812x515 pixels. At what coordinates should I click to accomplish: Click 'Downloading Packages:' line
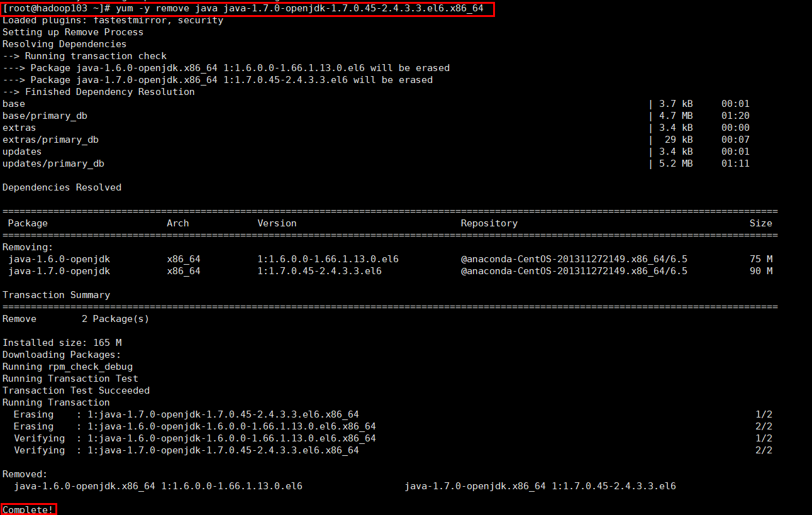(x=62, y=355)
